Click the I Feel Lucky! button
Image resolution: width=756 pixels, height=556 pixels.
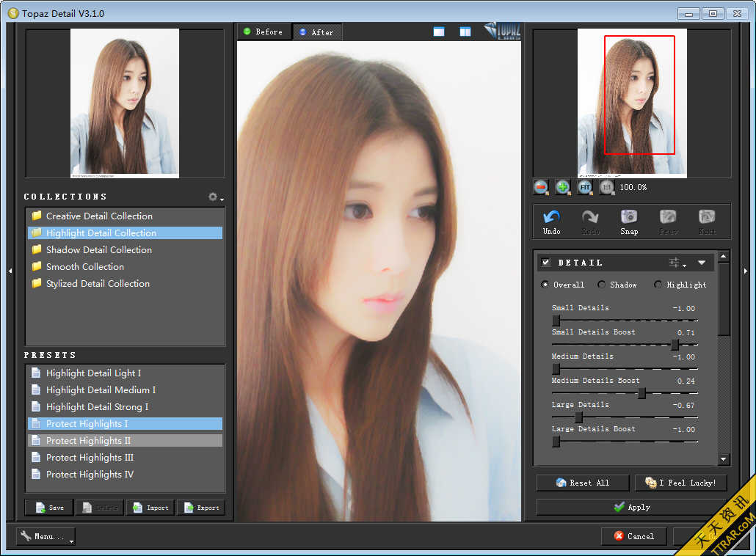pyautogui.click(x=680, y=483)
